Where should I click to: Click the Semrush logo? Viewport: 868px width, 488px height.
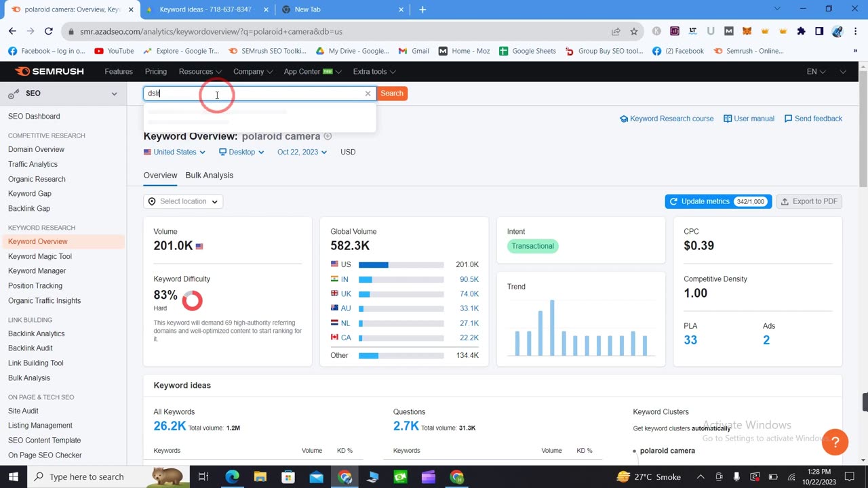pos(50,71)
